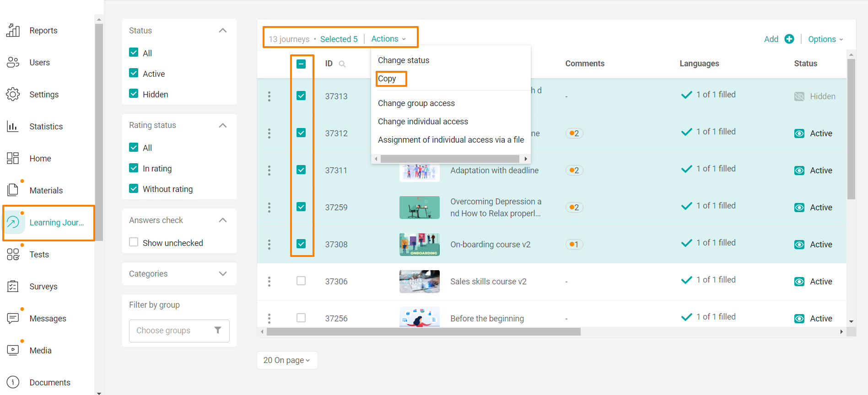Screen dimensions: 868x395
Task: Open Before the beginning journey
Action: [487, 319]
